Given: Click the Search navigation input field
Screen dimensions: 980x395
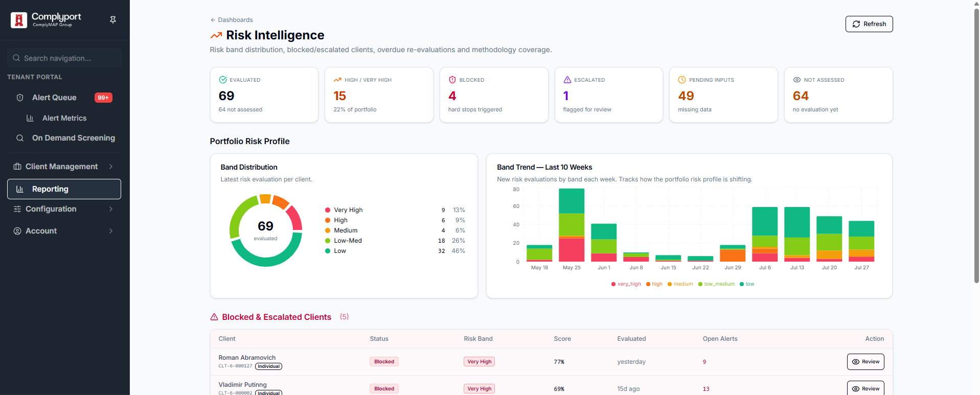Looking at the screenshot, I should coord(64,58).
